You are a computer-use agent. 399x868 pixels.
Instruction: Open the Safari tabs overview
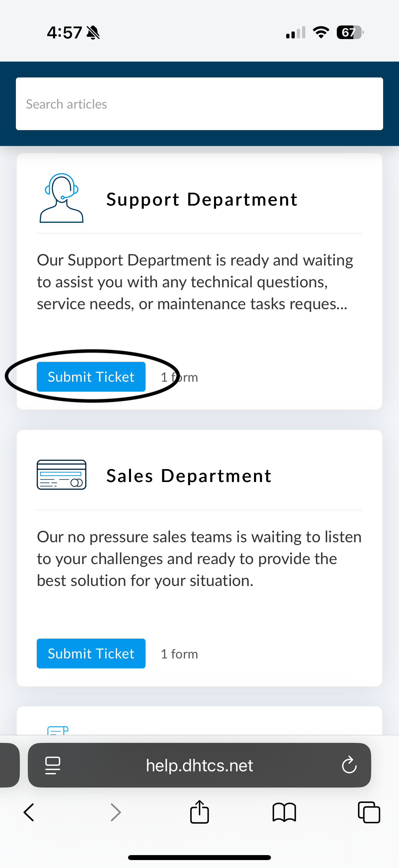coord(369,812)
